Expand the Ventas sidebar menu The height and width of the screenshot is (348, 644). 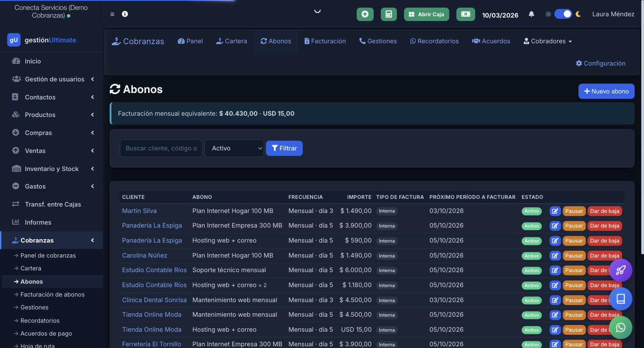click(x=51, y=151)
